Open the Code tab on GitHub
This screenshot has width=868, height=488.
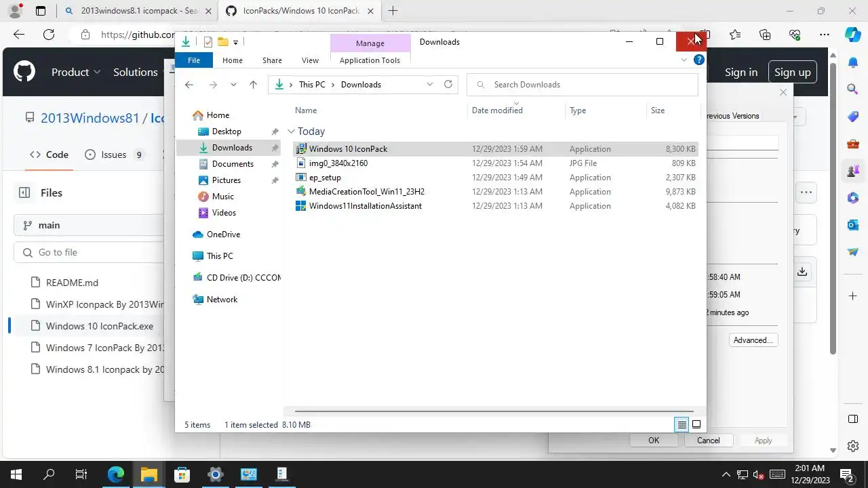[x=50, y=155]
